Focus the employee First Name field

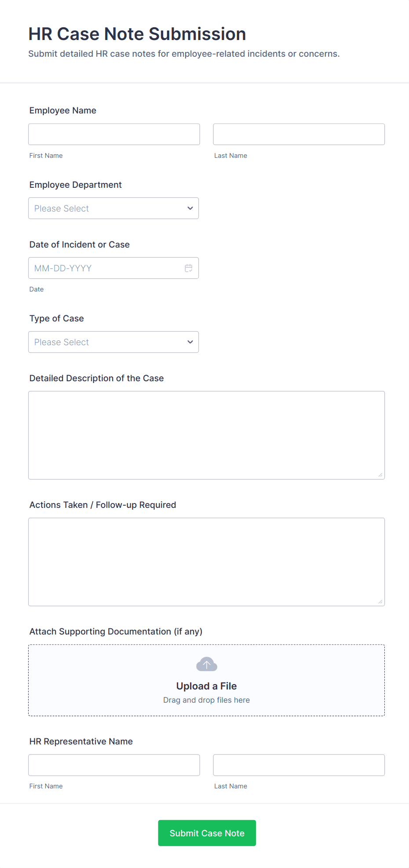coord(114,135)
